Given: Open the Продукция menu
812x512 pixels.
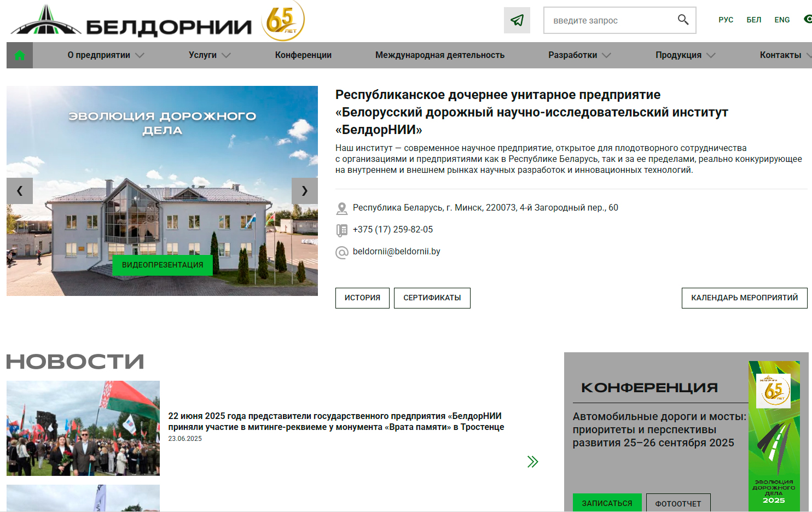Looking at the screenshot, I should (678, 55).
